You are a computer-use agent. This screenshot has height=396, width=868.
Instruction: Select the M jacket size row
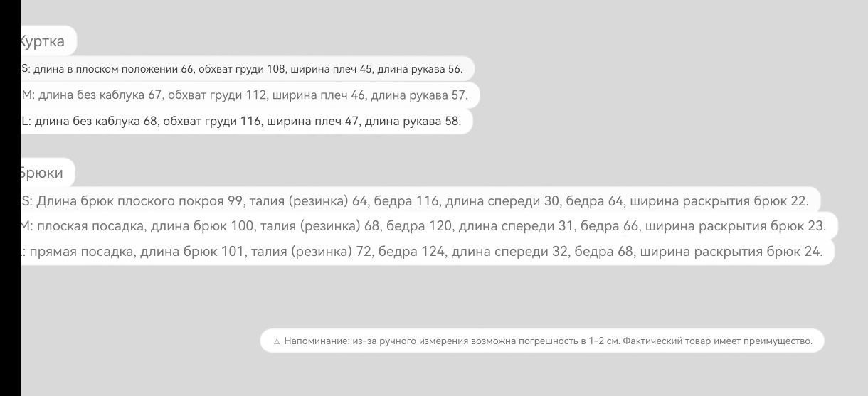250,95
